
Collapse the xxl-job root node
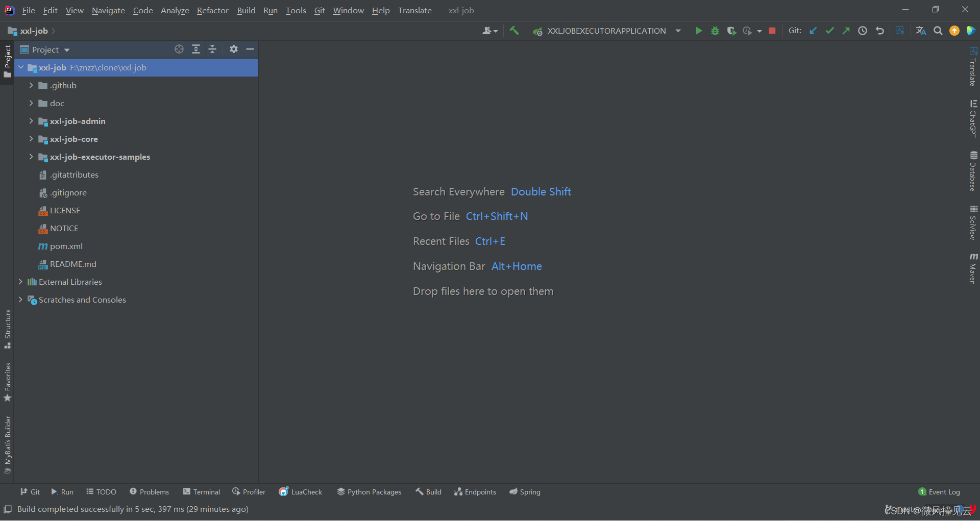pos(21,67)
